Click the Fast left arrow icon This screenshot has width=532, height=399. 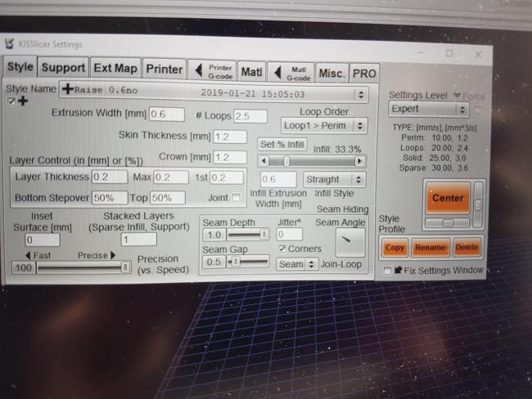[x=28, y=255]
